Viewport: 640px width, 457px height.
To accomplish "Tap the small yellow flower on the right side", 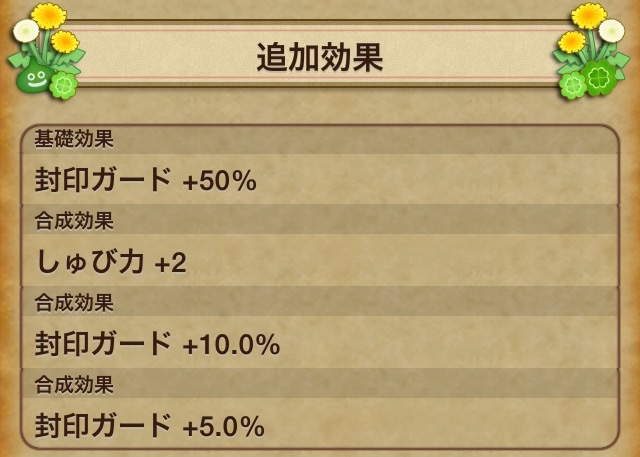I will tap(573, 42).
